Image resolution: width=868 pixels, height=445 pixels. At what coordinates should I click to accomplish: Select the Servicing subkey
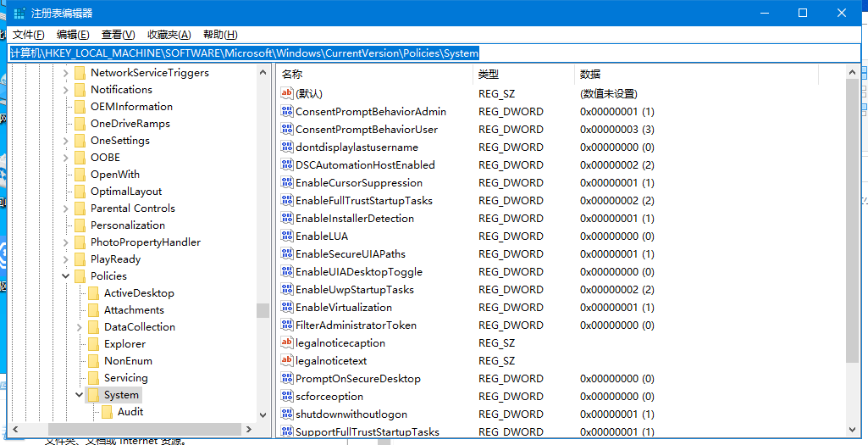coord(125,378)
